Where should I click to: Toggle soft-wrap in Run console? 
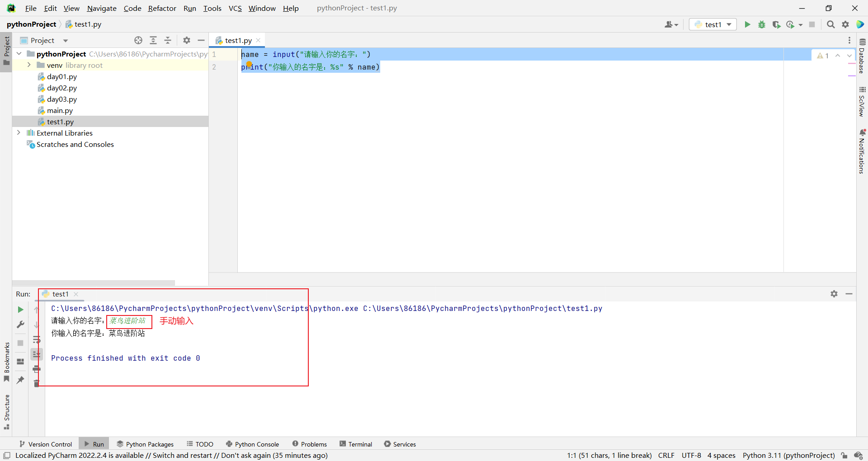37,340
